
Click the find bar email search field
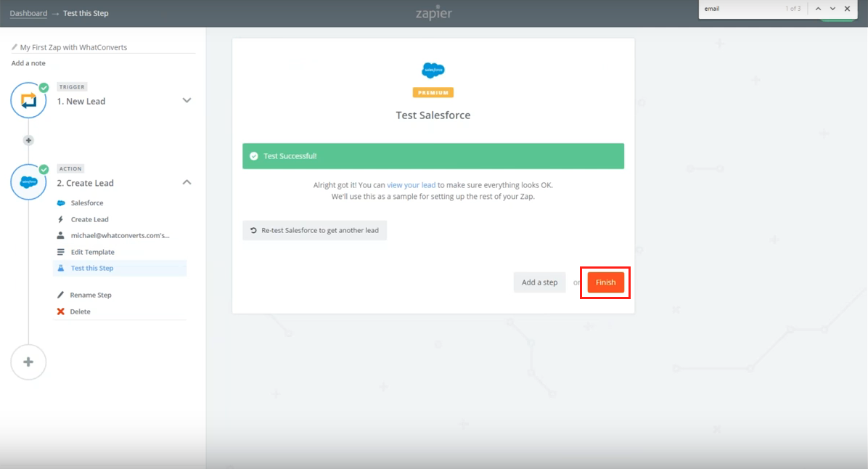pyautogui.click(x=742, y=9)
